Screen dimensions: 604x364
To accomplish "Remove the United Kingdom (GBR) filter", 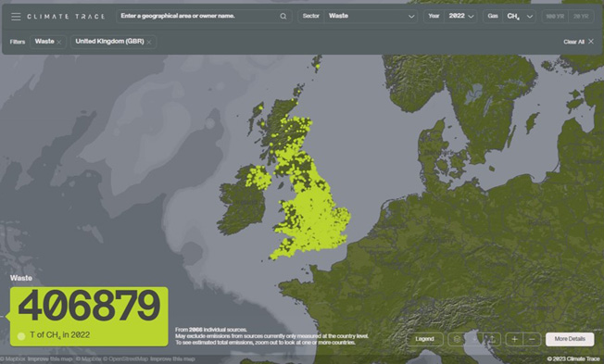I will coord(149,42).
